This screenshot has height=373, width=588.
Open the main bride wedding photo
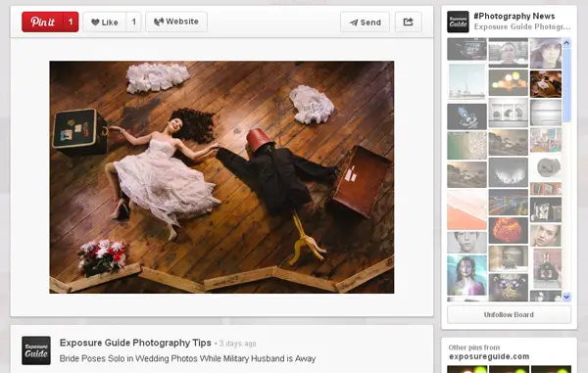(221, 177)
